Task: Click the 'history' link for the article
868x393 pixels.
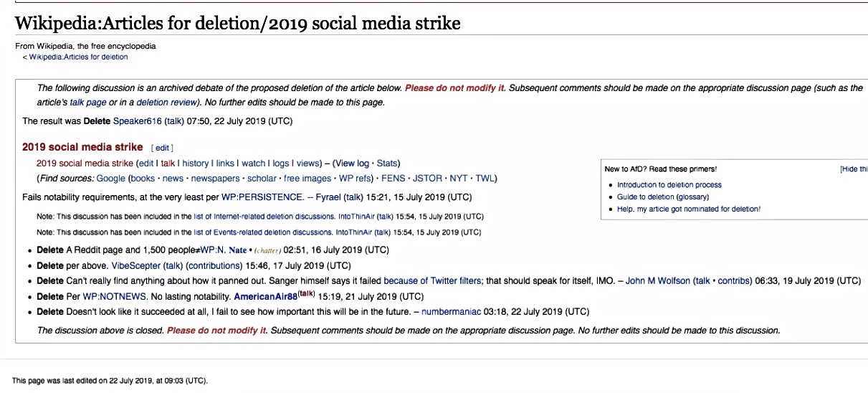Action: coord(196,164)
